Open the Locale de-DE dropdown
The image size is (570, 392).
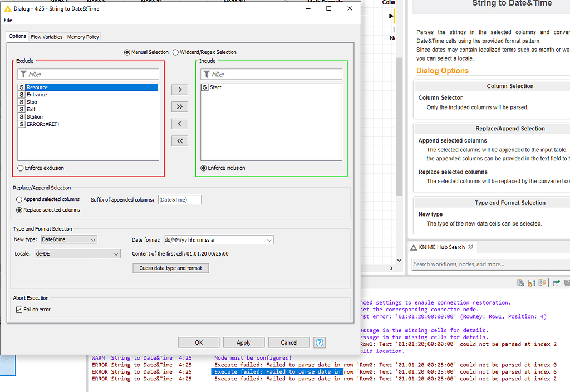(115, 253)
